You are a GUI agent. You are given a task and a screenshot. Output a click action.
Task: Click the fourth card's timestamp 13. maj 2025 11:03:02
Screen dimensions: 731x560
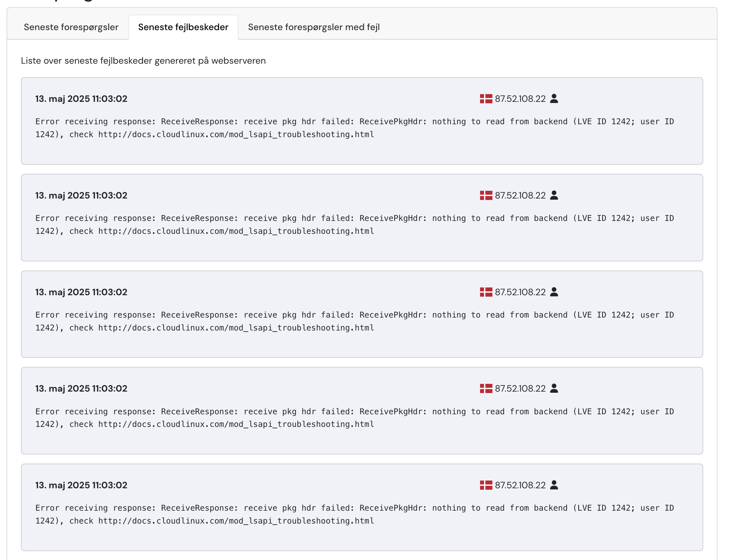click(x=82, y=389)
